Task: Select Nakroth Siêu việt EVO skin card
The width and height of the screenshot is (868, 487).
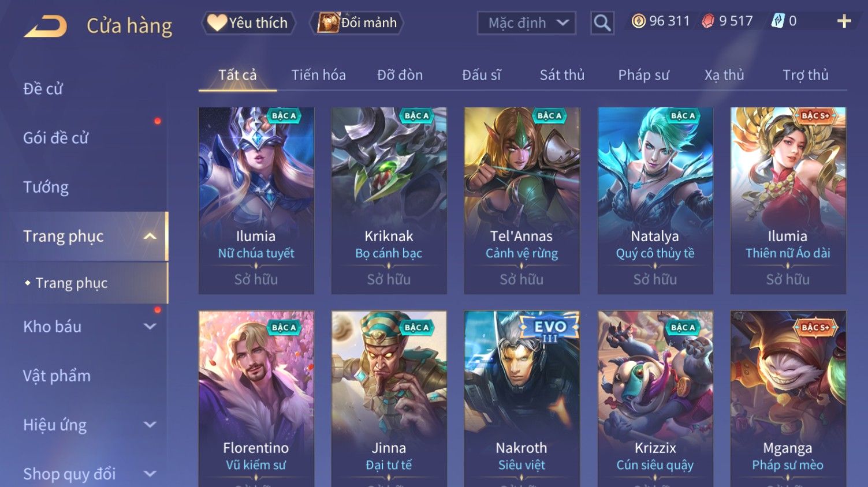Action: (521, 398)
